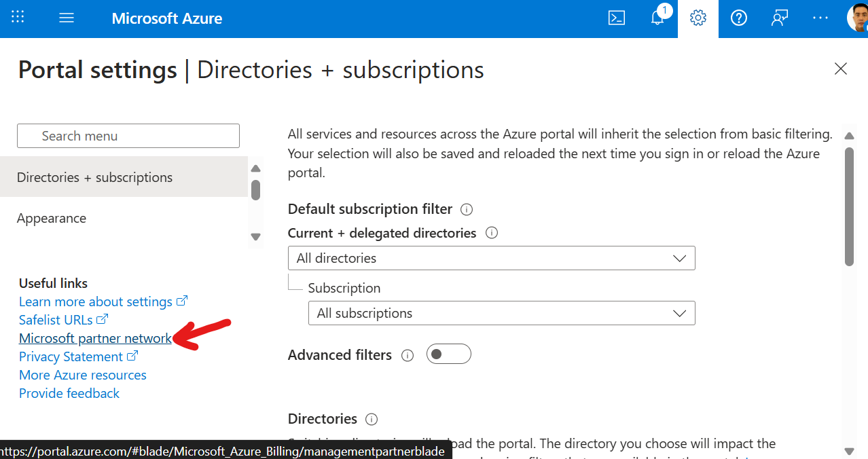Click the Search menu input field

pyautogui.click(x=128, y=136)
